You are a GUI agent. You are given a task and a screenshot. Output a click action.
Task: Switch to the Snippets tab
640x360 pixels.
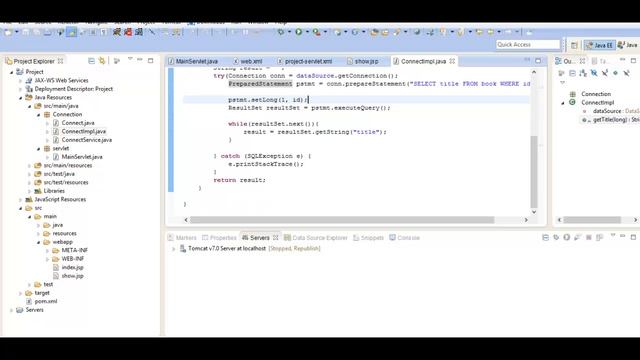coord(368,238)
